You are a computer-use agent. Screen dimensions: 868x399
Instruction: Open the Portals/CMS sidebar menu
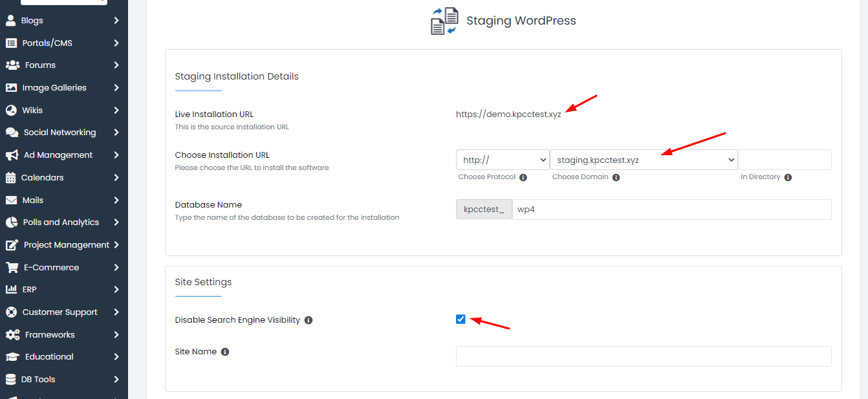47,43
